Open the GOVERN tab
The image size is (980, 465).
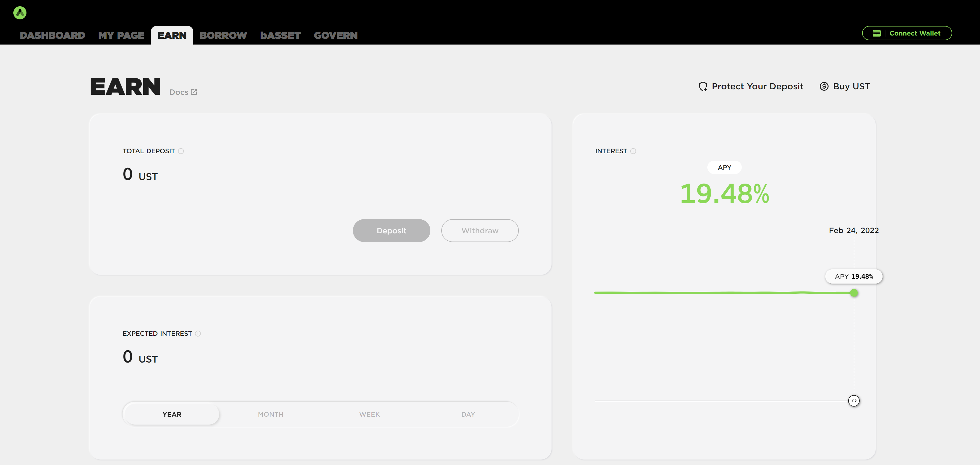[x=336, y=36]
